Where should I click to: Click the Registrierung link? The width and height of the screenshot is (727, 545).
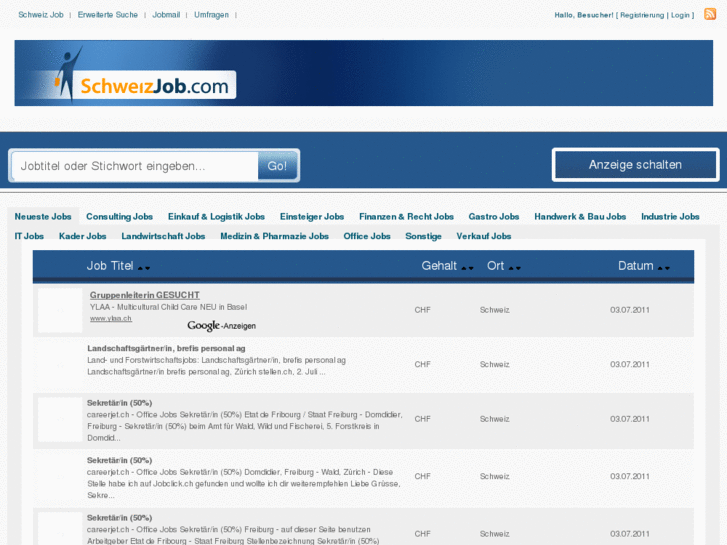coord(642,15)
